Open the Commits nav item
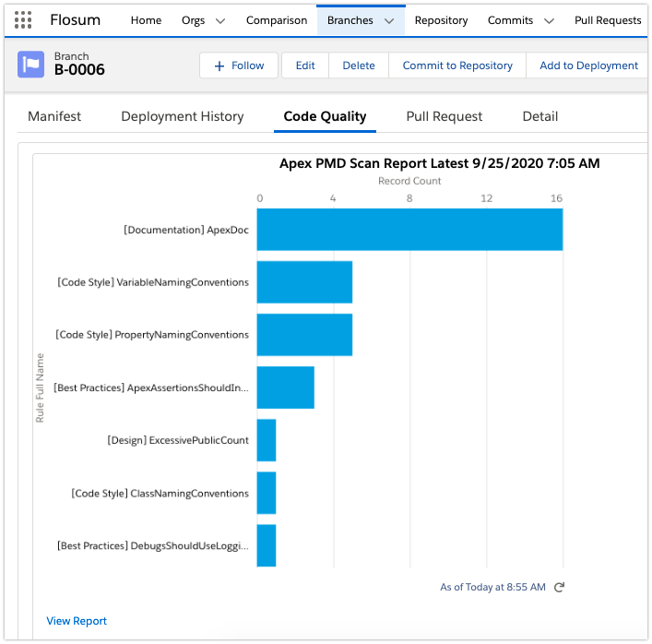652x644 pixels. point(510,20)
